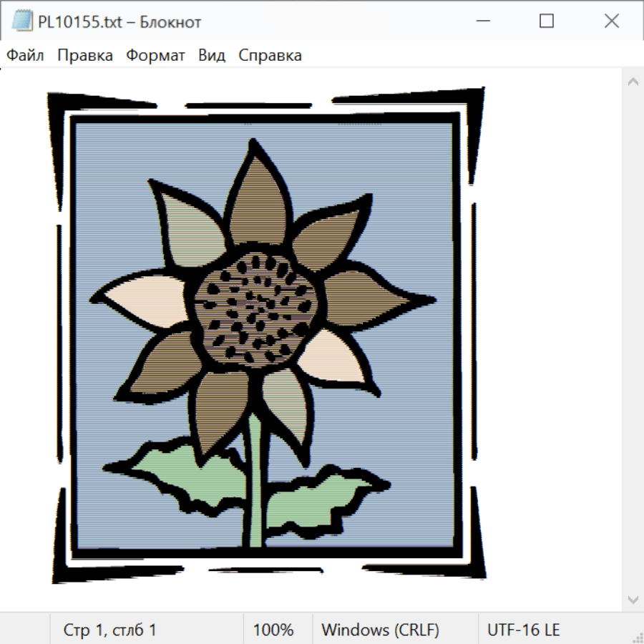Click the scroll up arrow
The image size is (644, 644).
pyautogui.click(x=633, y=82)
